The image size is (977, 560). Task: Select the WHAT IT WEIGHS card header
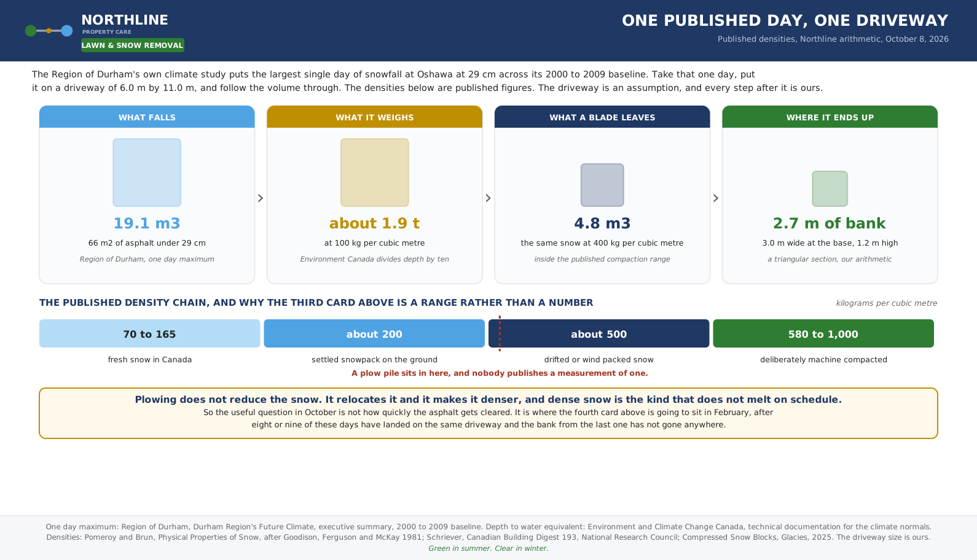pos(375,117)
